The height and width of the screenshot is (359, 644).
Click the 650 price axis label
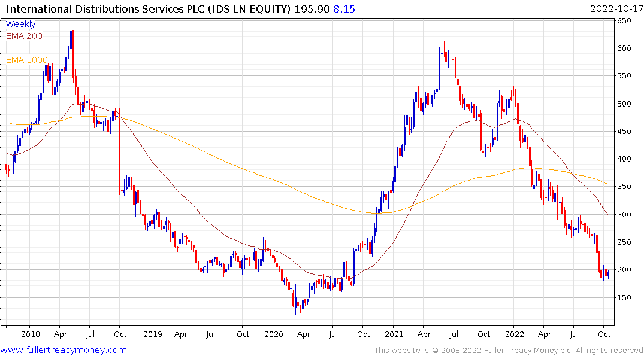624,20
